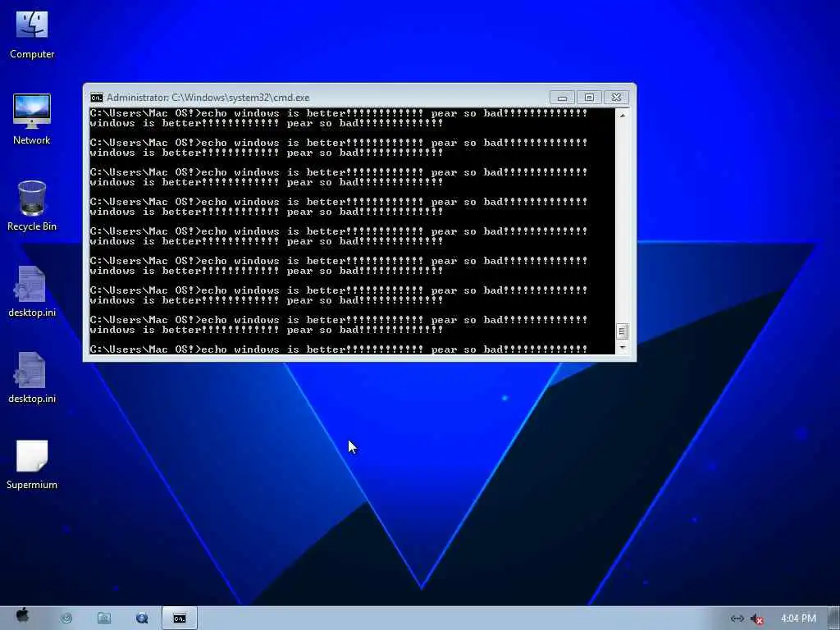Click the cmd scrollbar up arrow

(622, 115)
